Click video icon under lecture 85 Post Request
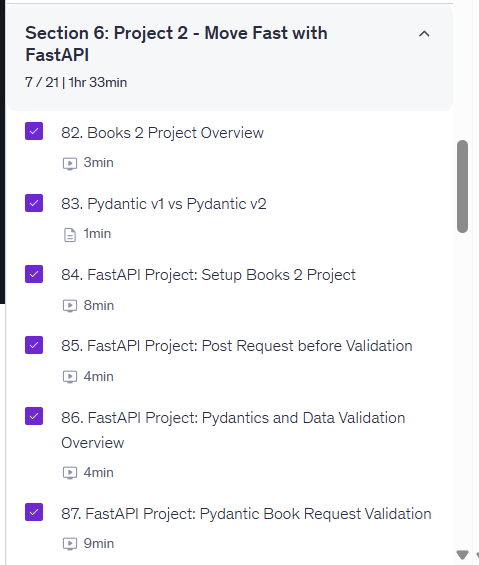479x565 pixels. pos(70,377)
